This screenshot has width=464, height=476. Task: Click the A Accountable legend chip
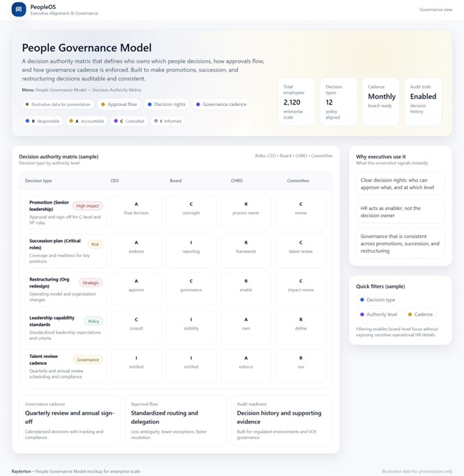(87, 121)
